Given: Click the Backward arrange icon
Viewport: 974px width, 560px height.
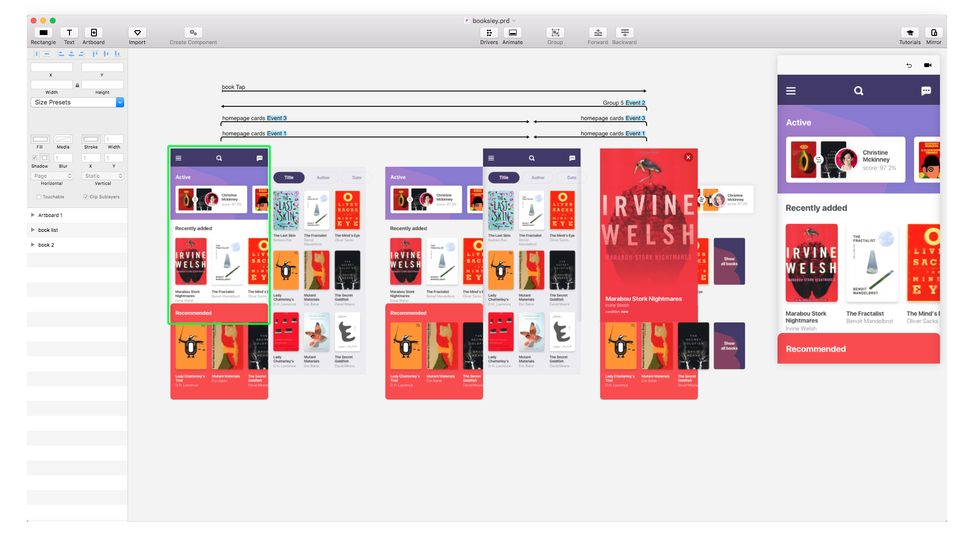Looking at the screenshot, I should click(x=625, y=33).
